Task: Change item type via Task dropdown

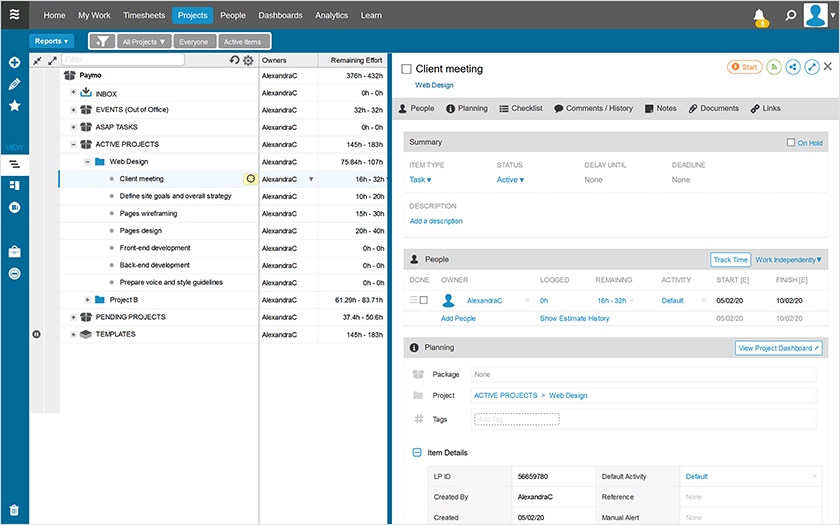Action: (420, 180)
